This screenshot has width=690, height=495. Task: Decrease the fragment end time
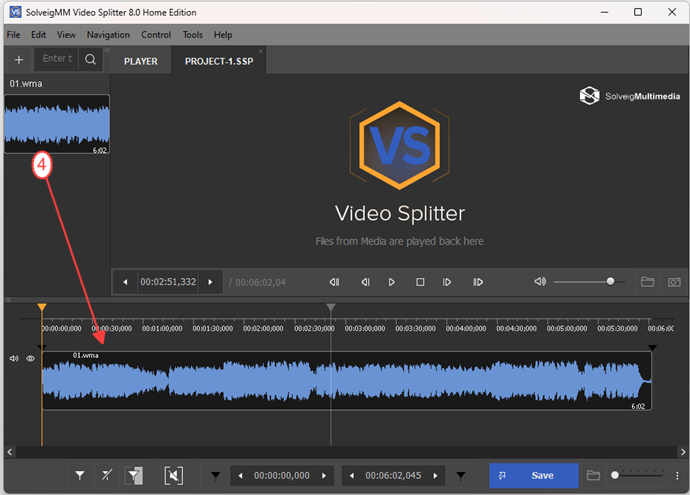click(352, 476)
